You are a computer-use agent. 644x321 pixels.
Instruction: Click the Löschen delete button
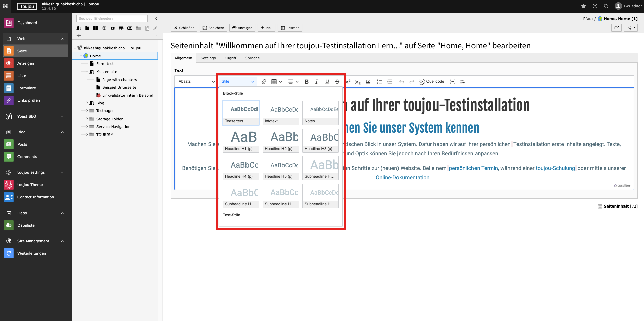290,28
